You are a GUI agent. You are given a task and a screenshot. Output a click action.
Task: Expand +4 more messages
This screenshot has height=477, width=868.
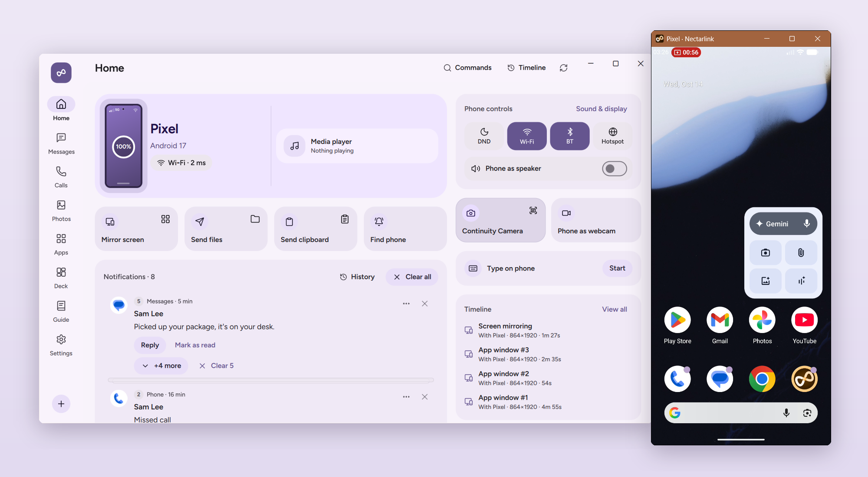(161, 366)
